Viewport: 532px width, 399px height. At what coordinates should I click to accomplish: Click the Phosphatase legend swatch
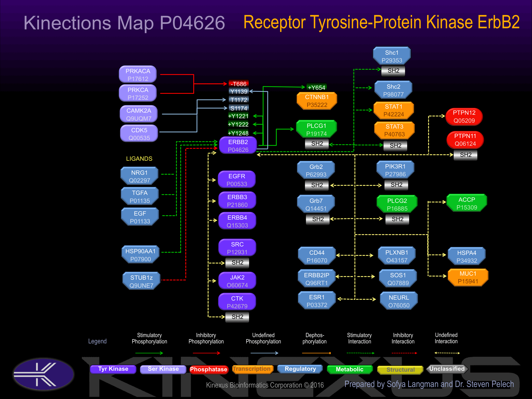(209, 369)
